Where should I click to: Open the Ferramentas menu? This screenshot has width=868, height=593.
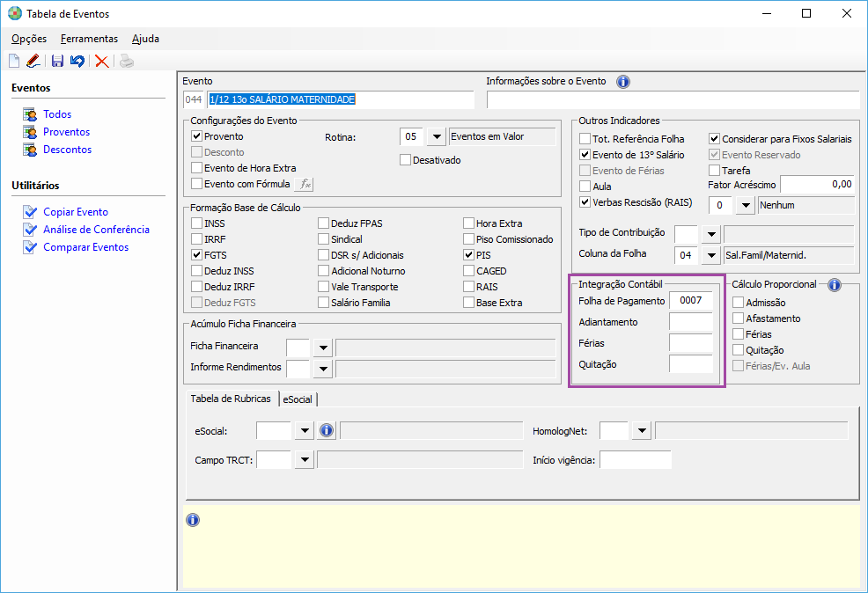[x=89, y=39]
